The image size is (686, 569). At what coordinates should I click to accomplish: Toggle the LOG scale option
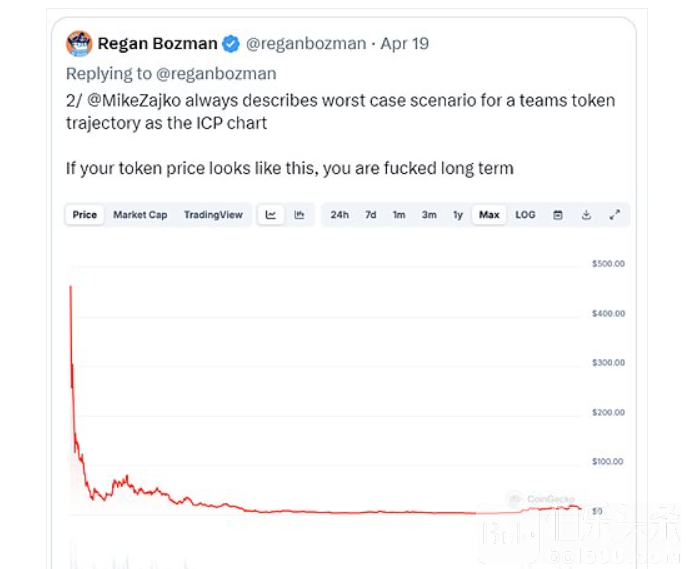pos(525,215)
